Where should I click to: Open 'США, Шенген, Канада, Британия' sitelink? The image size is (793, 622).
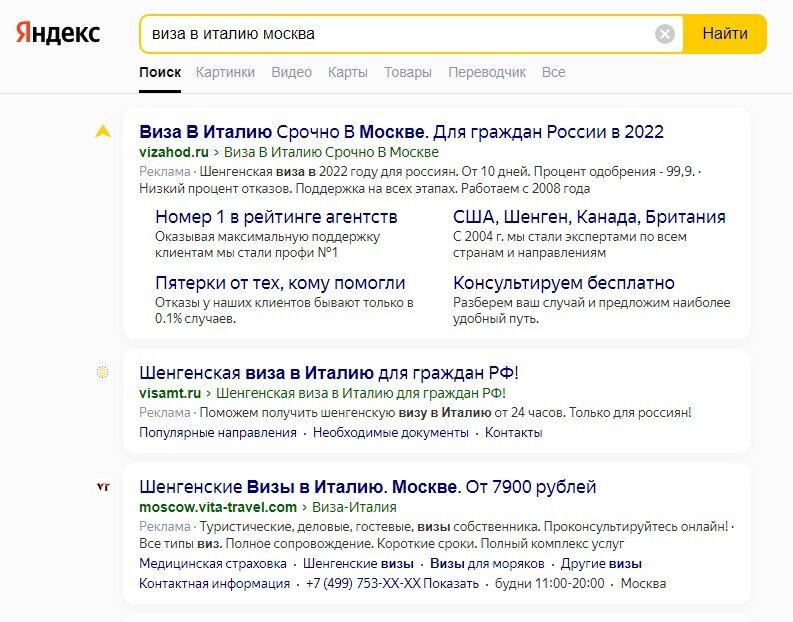pos(589,217)
